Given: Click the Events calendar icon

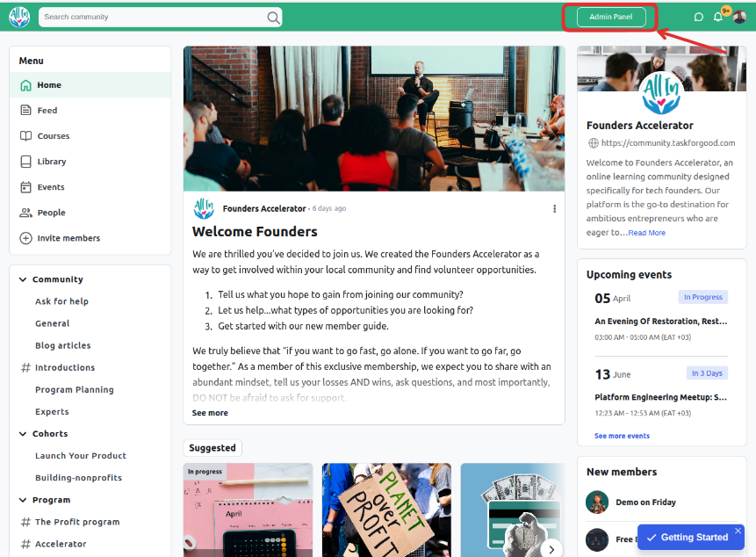Looking at the screenshot, I should click(25, 187).
